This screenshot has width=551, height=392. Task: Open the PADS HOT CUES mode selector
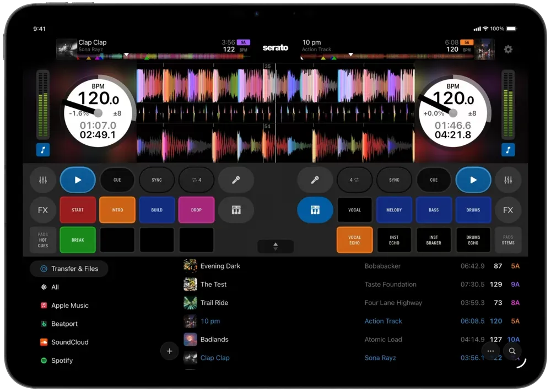43,240
